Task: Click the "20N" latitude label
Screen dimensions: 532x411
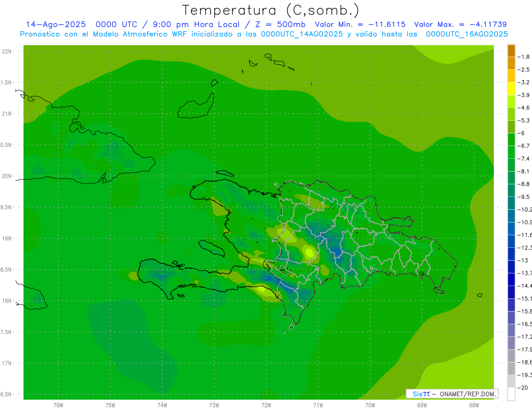Action: pyautogui.click(x=7, y=176)
